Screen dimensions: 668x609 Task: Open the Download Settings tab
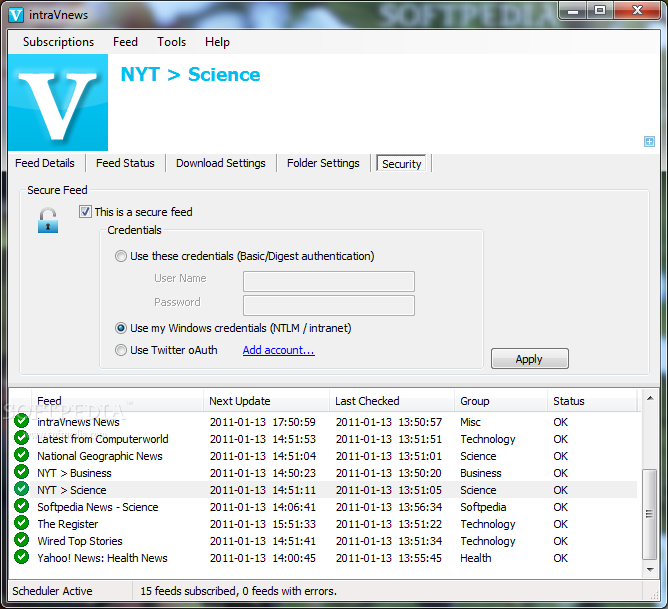[221, 163]
